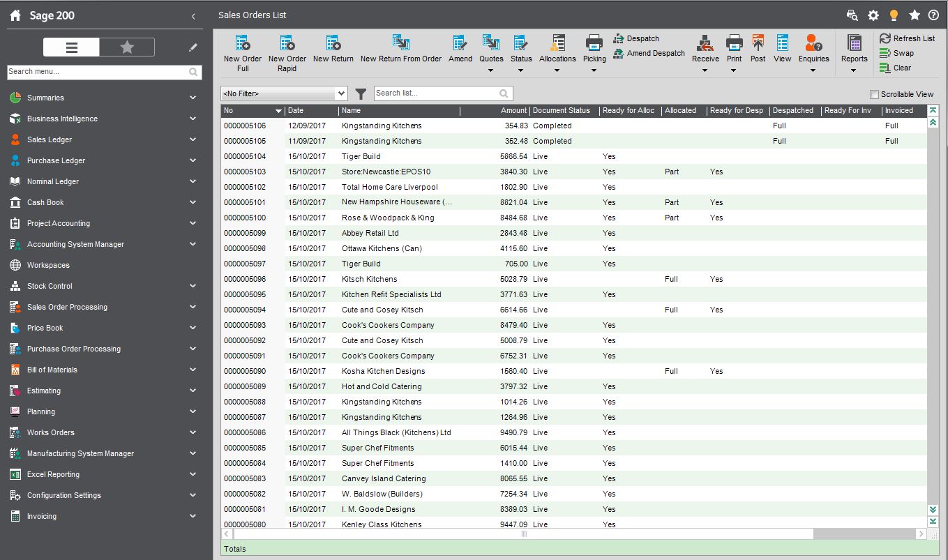Image resolution: width=948 pixels, height=560 pixels.
Task: Jump to the top of list button
Action: [x=933, y=110]
